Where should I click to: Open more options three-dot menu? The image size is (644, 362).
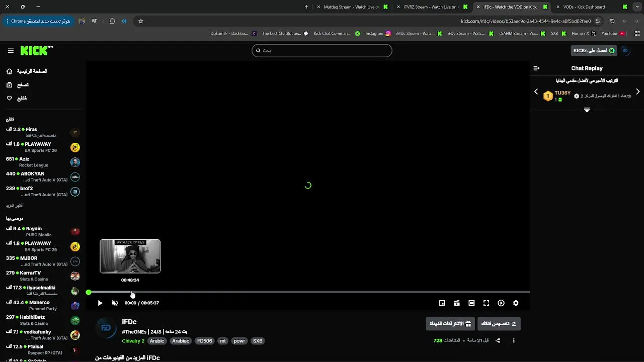tap(514, 340)
